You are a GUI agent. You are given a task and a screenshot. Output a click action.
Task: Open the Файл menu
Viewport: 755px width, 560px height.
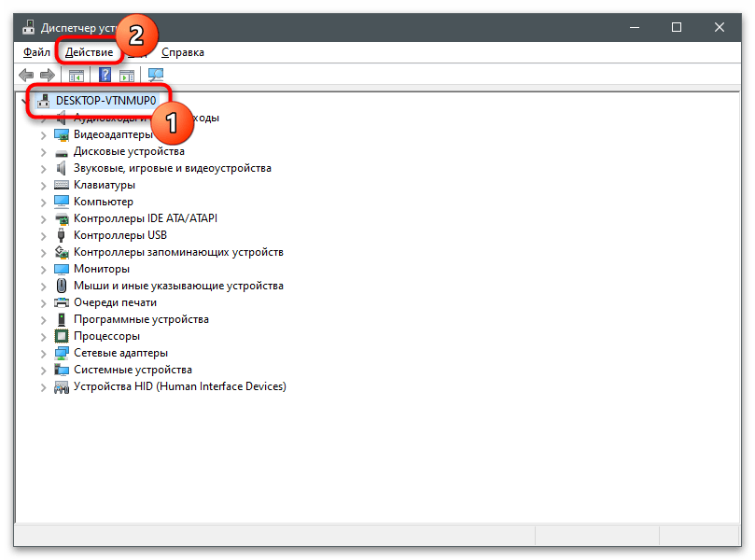(x=37, y=52)
